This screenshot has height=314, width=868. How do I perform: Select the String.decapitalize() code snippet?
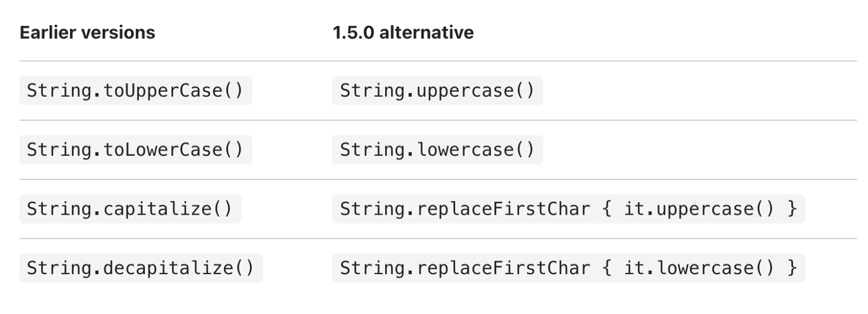(141, 268)
